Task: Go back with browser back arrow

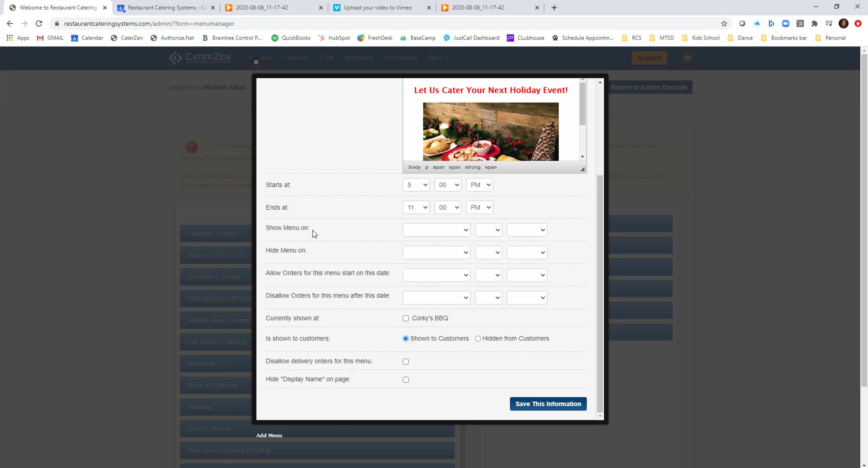Action: (10, 23)
